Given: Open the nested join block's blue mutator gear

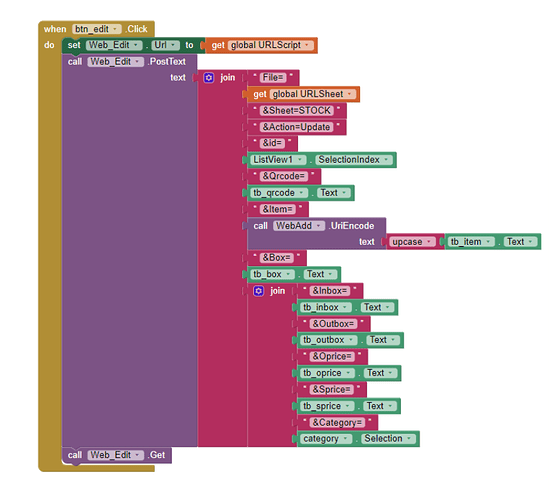Looking at the screenshot, I should [258, 291].
